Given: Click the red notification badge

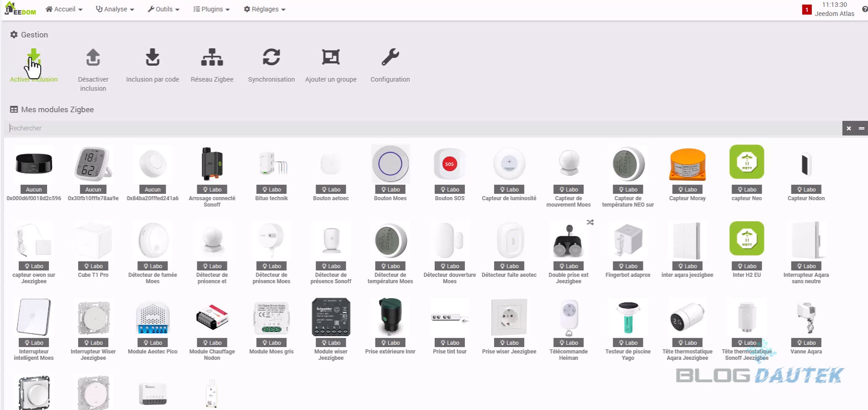Looking at the screenshot, I should pos(806,10).
